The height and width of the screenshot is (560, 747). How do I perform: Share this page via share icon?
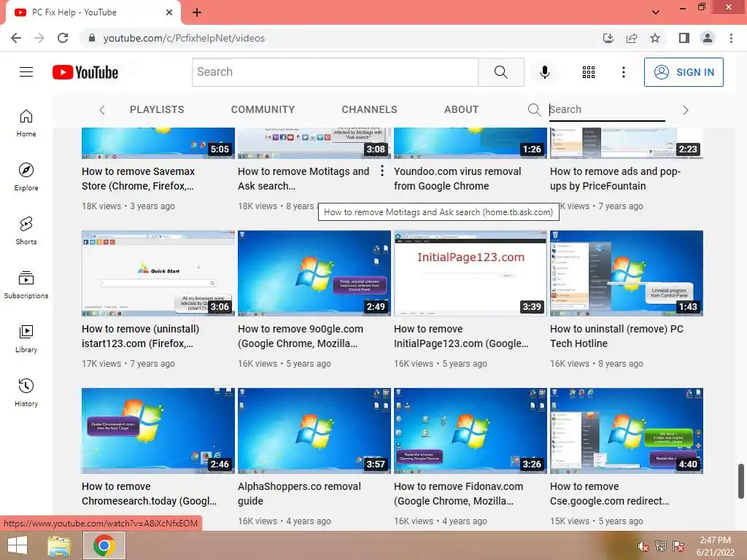(x=632, y=38)
